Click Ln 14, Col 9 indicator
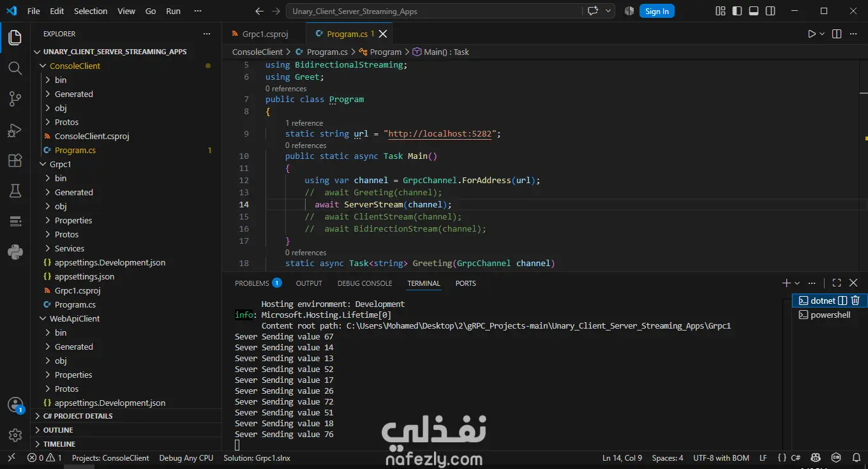Viewport: 868px width, 469px height. pos(622,458)
